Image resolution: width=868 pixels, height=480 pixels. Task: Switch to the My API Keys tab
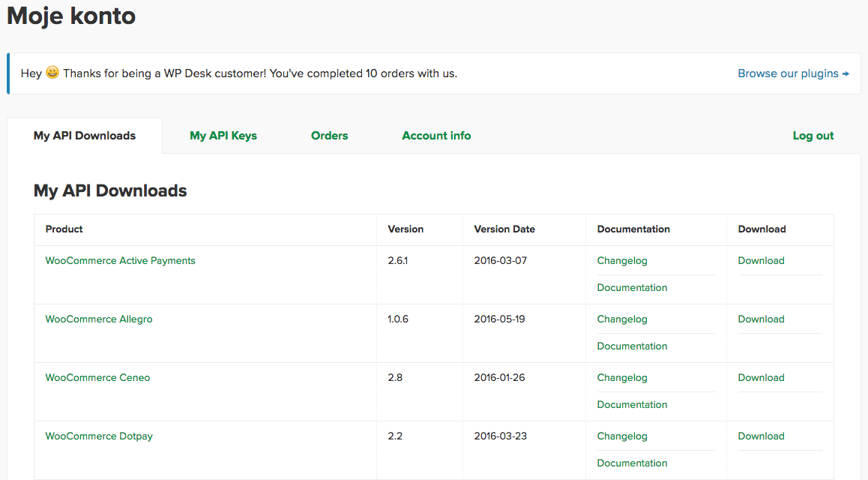223,136
